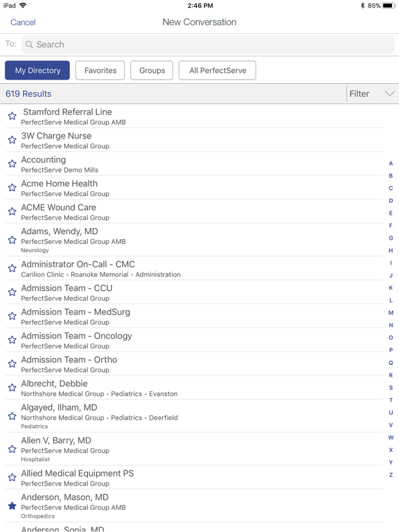Jump to letter P in the index
Viewport: 399px width, 532px height.
pyautogui.click(x=391, y=350)
